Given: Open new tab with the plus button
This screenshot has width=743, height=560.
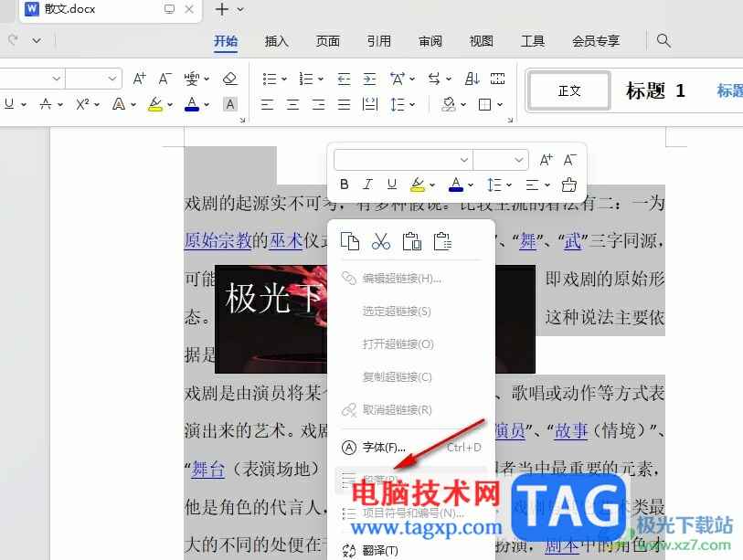Looking at the screenshot, I should [222, 9].
